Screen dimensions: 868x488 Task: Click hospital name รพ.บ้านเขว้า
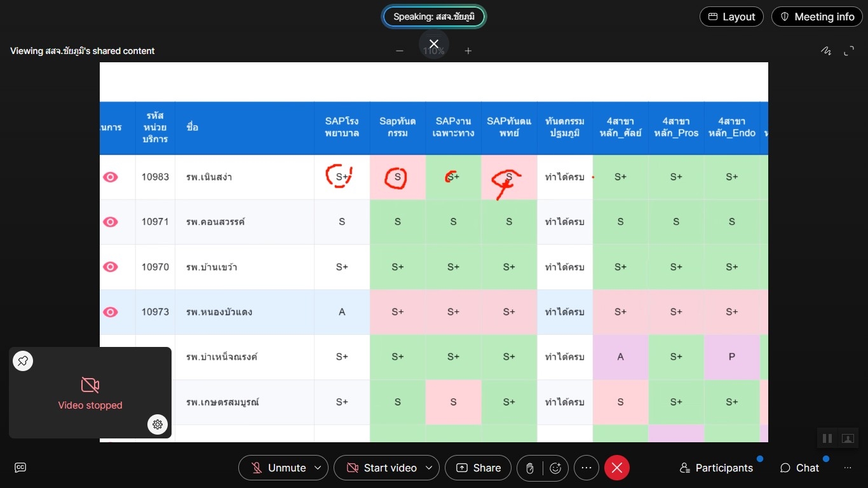tap(212, 267)
